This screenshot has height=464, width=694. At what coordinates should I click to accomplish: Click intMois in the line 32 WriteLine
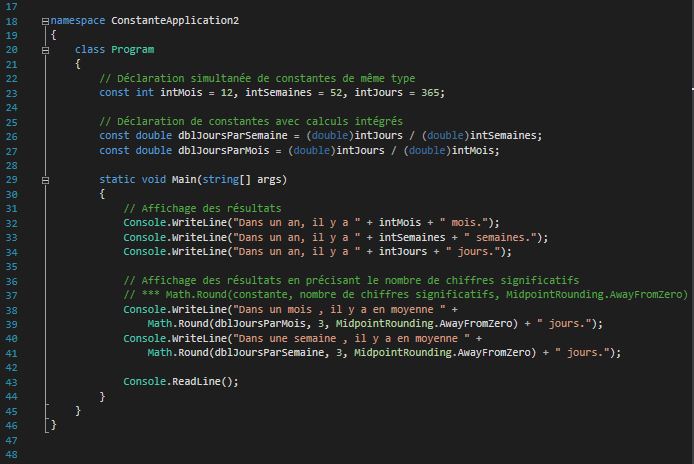coord(400,222)
